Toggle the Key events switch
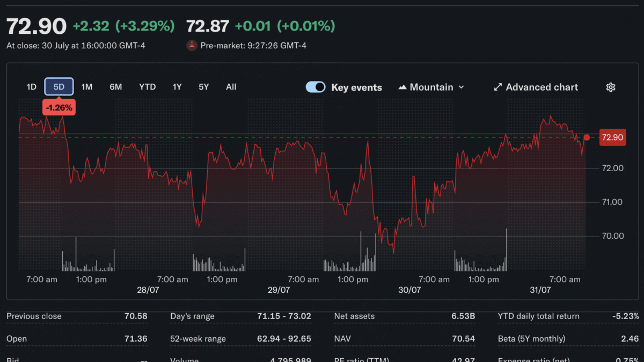Image resolution: width=644 pixels, height=362 pixels. pyautogui.click(x=316, y=87)
